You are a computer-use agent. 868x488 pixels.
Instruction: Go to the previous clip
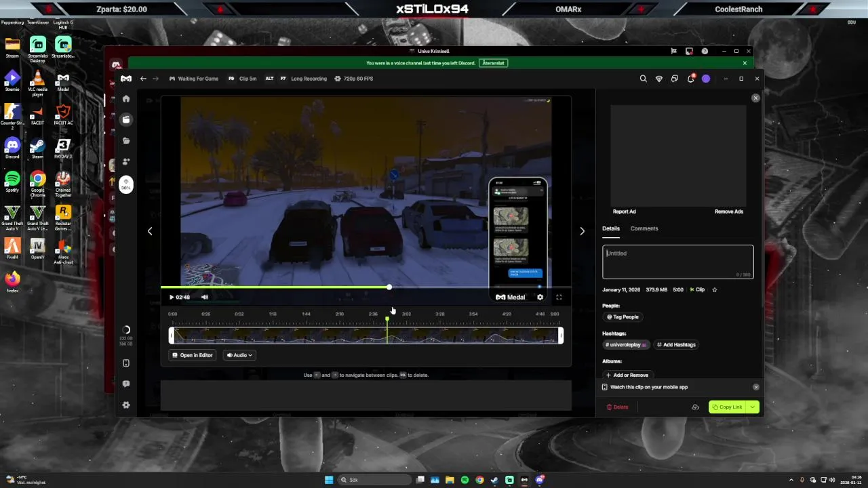150,231
